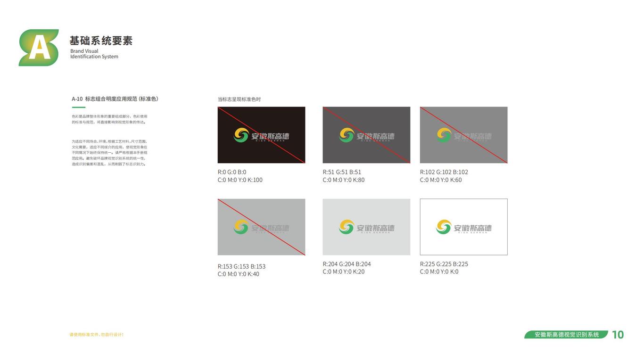The width and height of the screenshot is (644, 362).
Task: Click the swirl emblem on the K:20 light gray swatch
Action: tap(347, 227)
